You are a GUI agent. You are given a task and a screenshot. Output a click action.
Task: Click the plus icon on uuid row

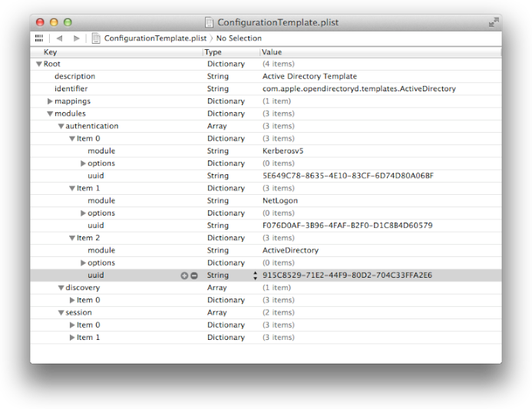pos(184,275)
